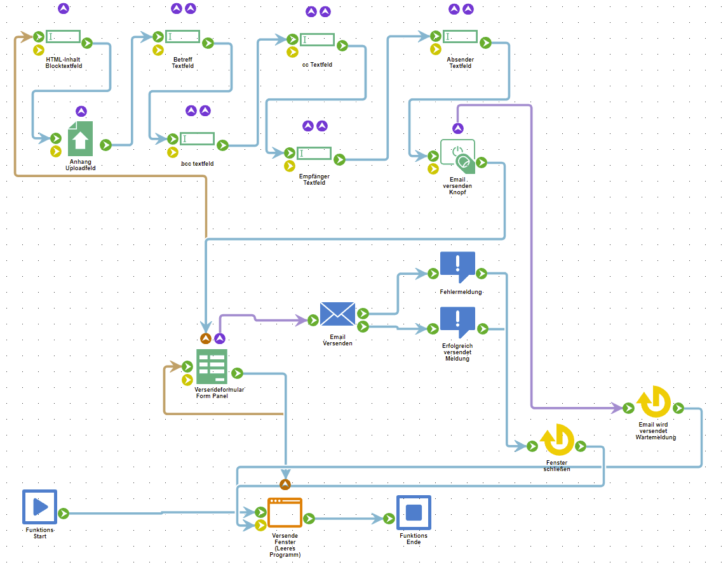The image size is (728, 565).
Task: Select the Betreff Textfeld node
Action: click(x=182, y=37)
